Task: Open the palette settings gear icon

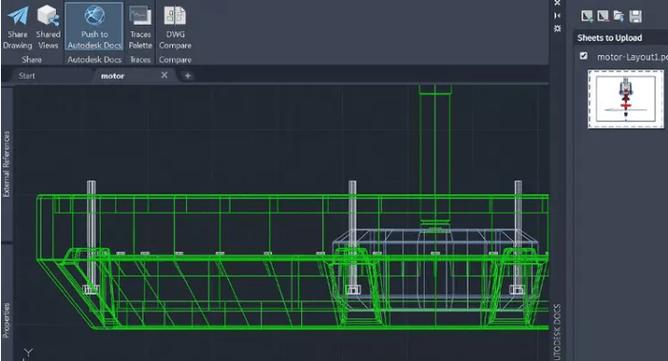Action: coord(557,29)
